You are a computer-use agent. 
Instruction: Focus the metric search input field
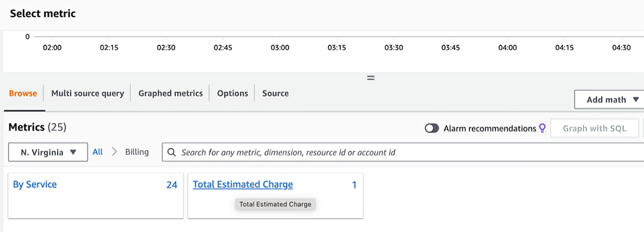pyautogui.click(x=403, y=153)
